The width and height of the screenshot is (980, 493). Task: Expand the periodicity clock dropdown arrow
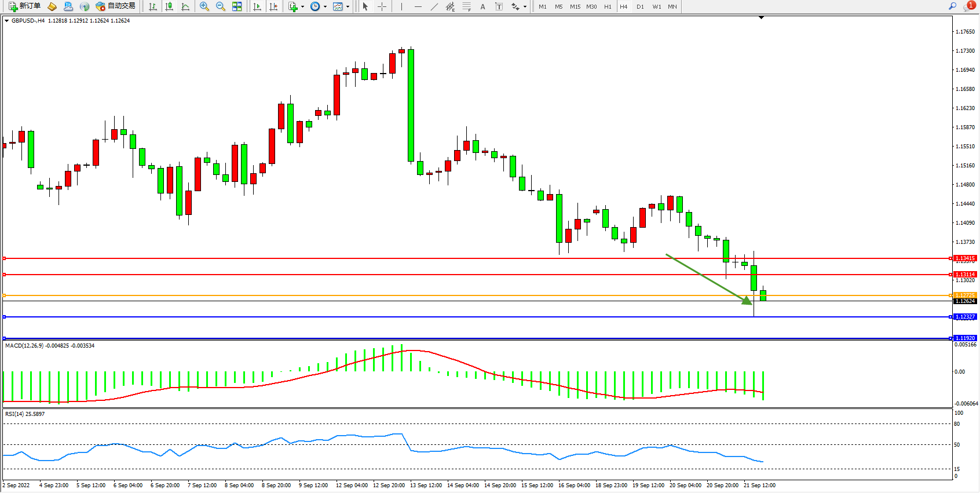pyautogui.click(x=325, y=7)
